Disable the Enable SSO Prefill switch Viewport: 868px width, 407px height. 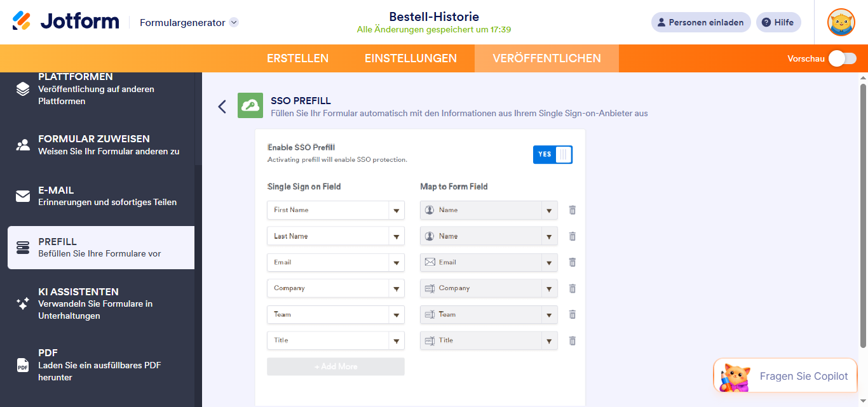[552, 154]
